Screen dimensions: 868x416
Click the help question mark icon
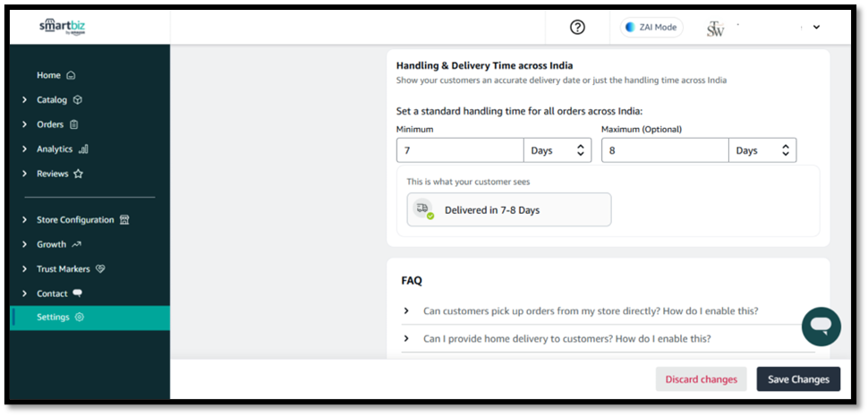(x=577, y=27)
